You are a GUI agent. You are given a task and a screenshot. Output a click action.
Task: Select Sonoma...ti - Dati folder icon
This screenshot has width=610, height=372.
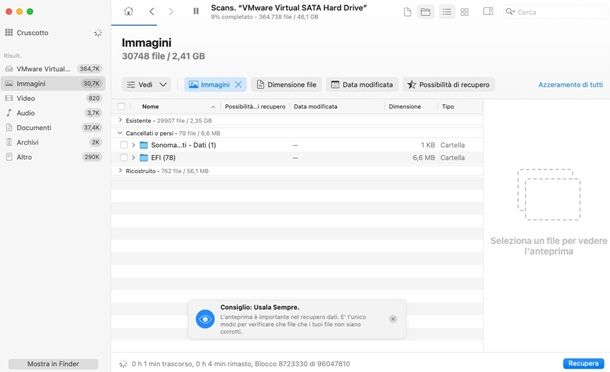[x=144, y=145]
